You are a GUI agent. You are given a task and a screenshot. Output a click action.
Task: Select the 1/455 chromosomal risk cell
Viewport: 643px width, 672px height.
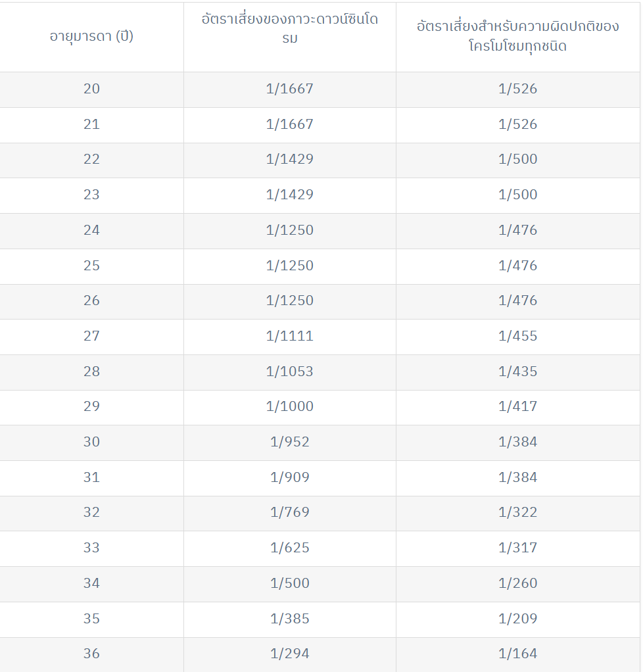coord(518,337)
